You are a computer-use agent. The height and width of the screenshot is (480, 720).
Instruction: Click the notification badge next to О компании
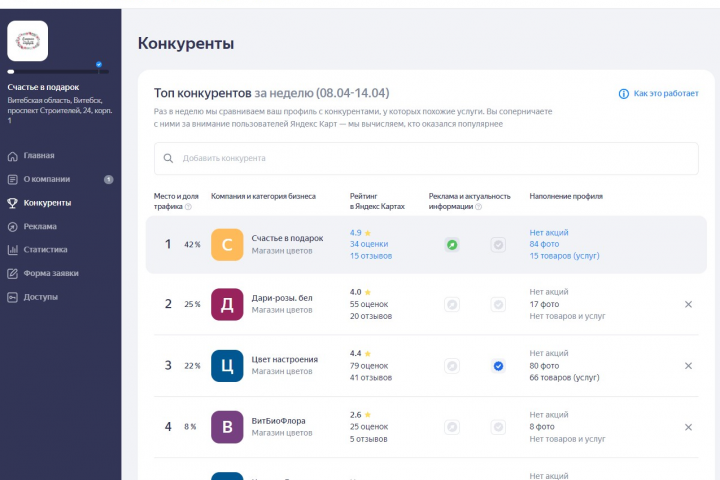click(108, 180)
